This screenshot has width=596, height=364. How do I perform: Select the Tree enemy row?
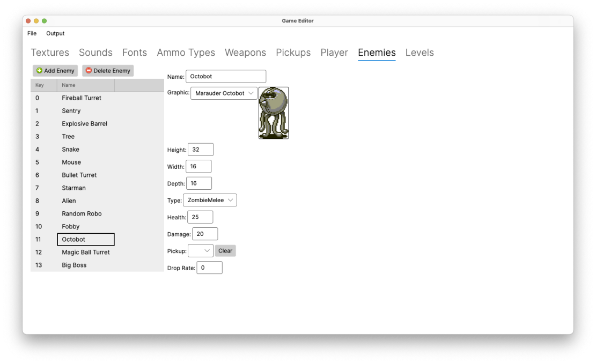click(97, 136)
